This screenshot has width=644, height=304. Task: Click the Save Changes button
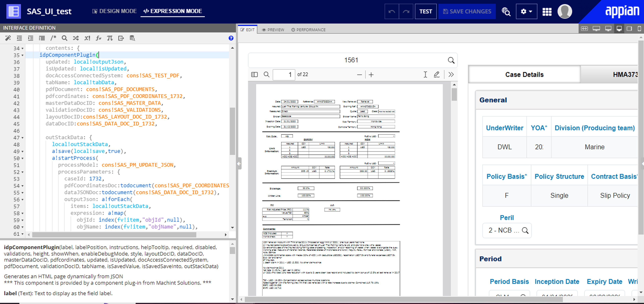click(x=467, y=12)
